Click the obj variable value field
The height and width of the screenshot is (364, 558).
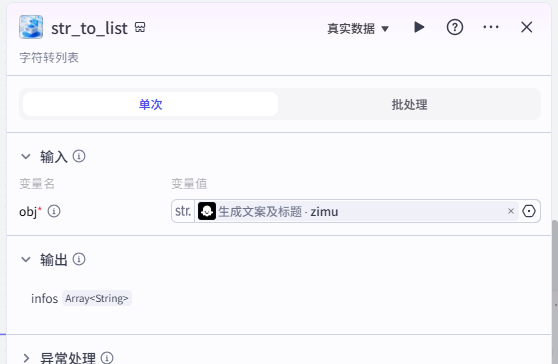[356, 211]
